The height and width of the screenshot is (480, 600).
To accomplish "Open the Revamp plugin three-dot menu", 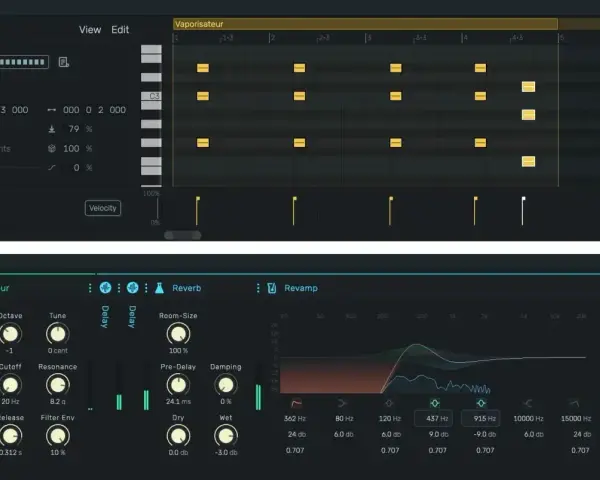I will [x=258, y=288].
